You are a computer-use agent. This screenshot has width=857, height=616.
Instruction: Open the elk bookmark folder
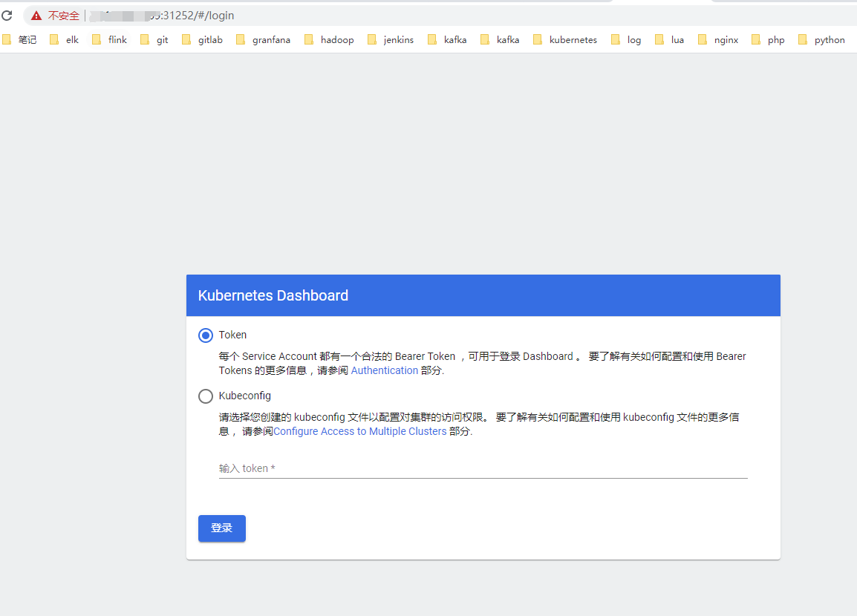(x=65, y=39)
